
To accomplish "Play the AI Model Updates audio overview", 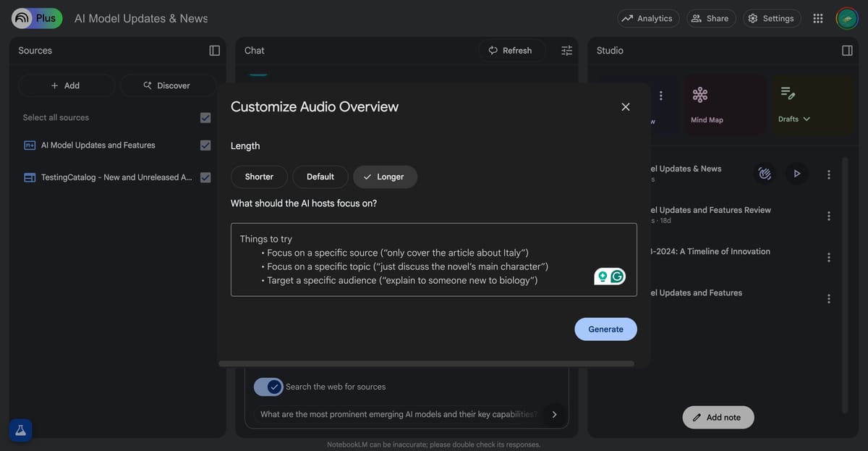I will 796,174.
